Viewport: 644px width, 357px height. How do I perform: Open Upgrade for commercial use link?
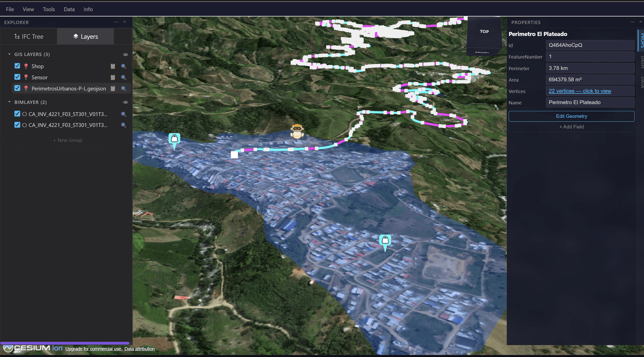pos(94,349)
